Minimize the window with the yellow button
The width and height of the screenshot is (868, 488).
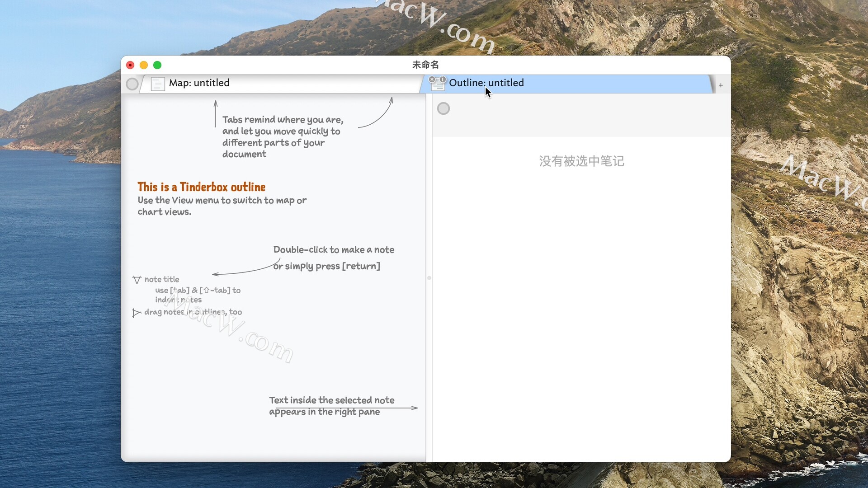[x=144, y=65]
